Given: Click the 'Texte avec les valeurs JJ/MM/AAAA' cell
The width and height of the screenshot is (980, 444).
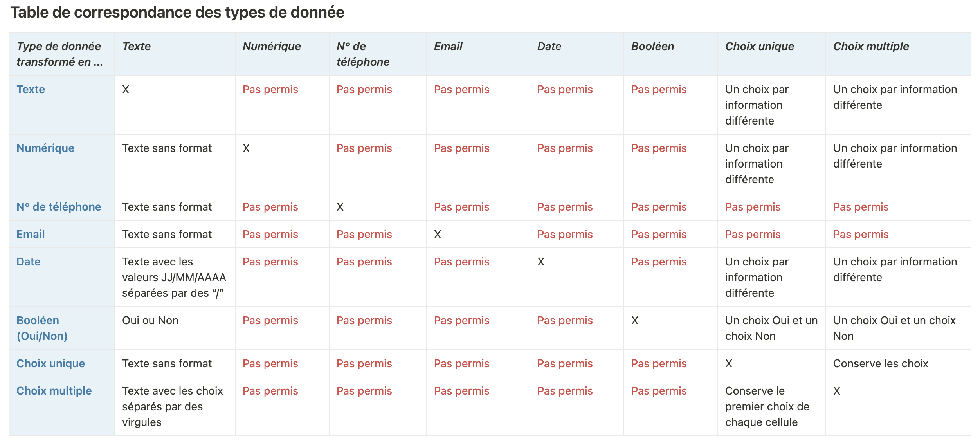Looking at the screenshot, I should point(174,277).
